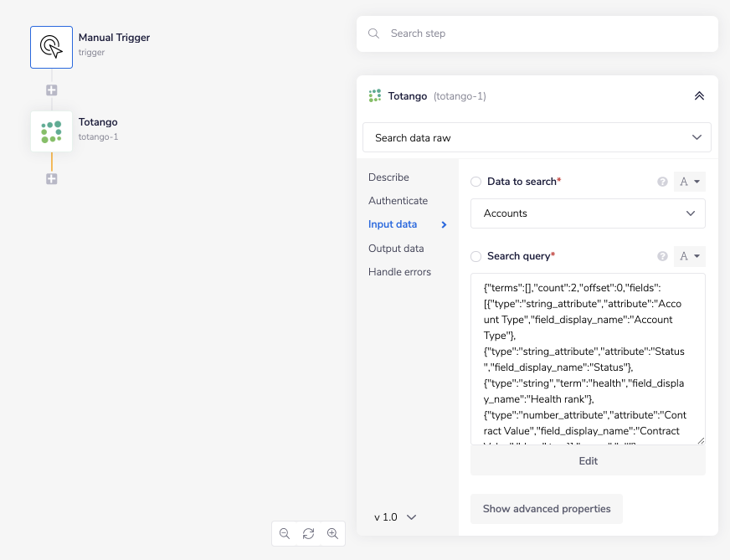
Task: Click help icon for Search query
Action: point(662,256)
